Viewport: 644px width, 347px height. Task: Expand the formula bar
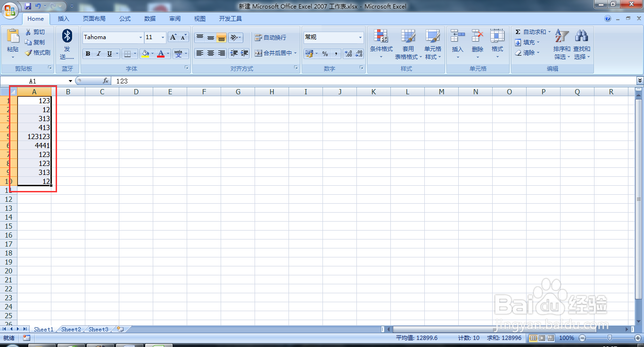640,81
